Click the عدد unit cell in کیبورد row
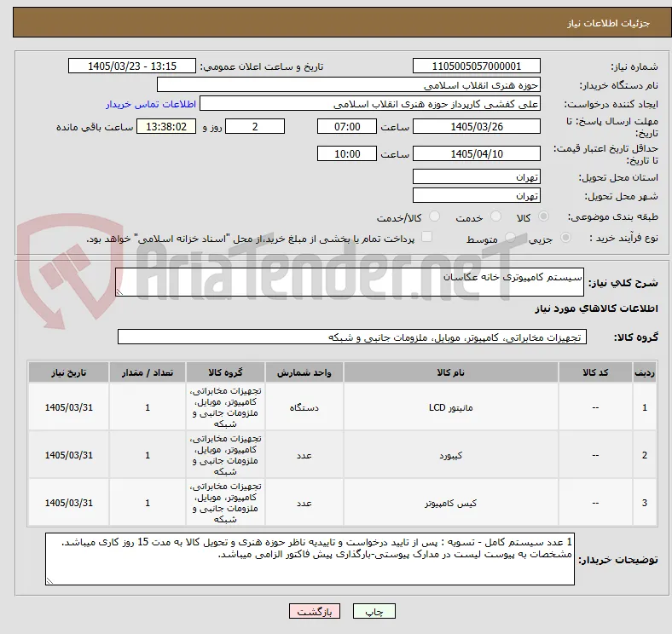 (x=304, y=455)
